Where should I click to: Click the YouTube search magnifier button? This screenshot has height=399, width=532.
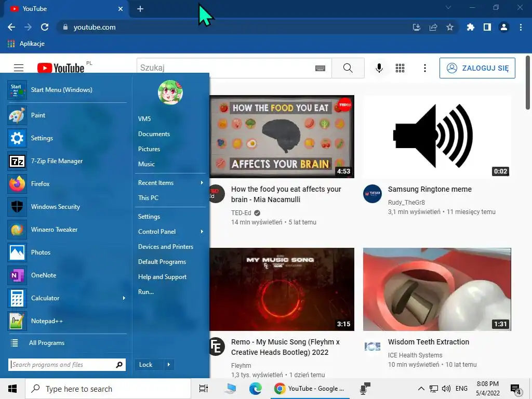point(348,68)
